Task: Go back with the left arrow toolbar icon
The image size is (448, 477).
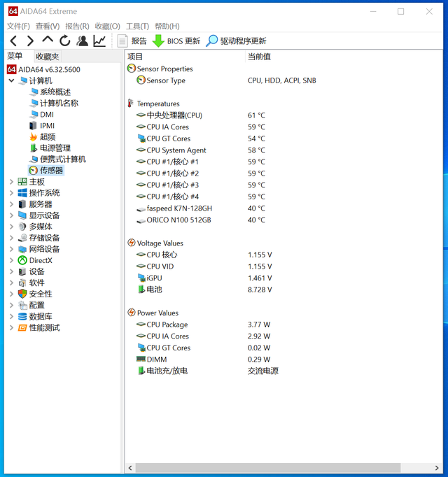Action: [x=13, y=41]
